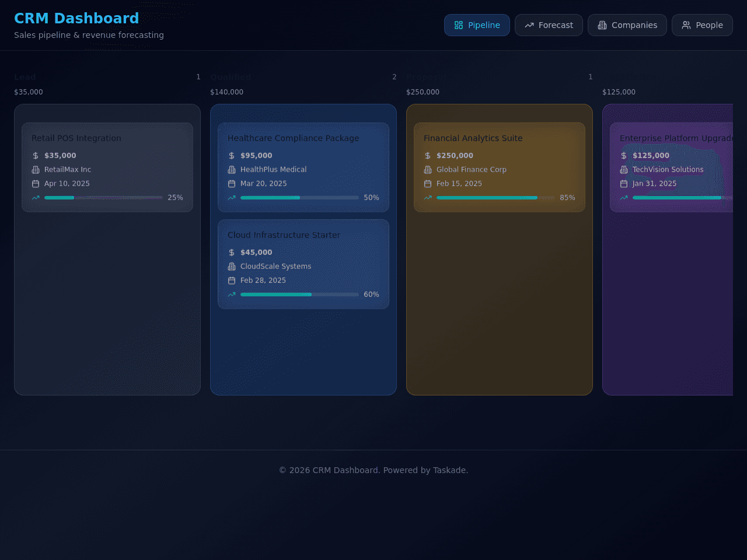Click the calendar icon beside Mar 20, 2025
Image resolution: width=747 pixels, height=560 pixels.
tap(232, 184)
